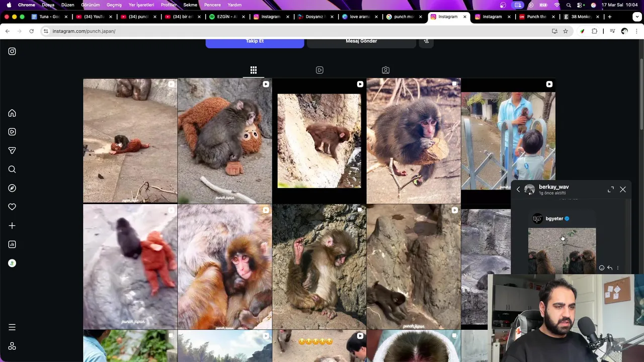Bookmark this page with star icon
The height and width of the screenshot is (362, 644).
pyautogui.click(x=566, y=31)
